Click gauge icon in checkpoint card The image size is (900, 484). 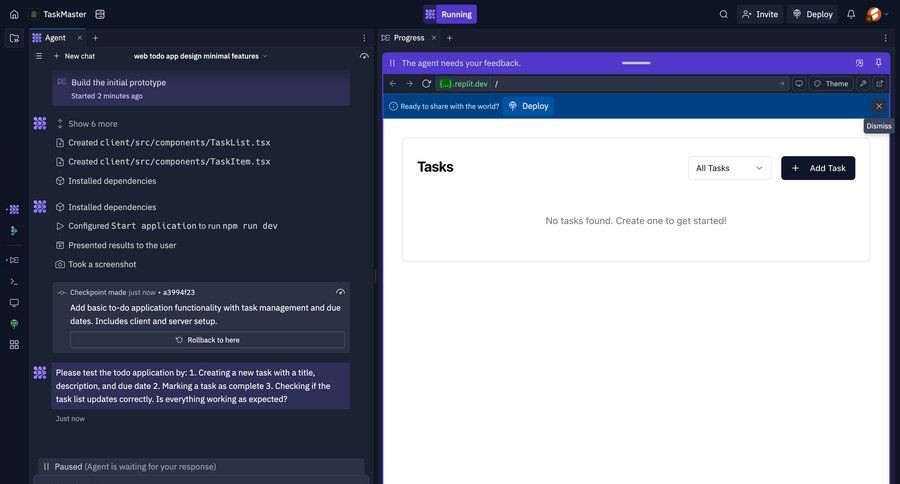tap(340, 292)
